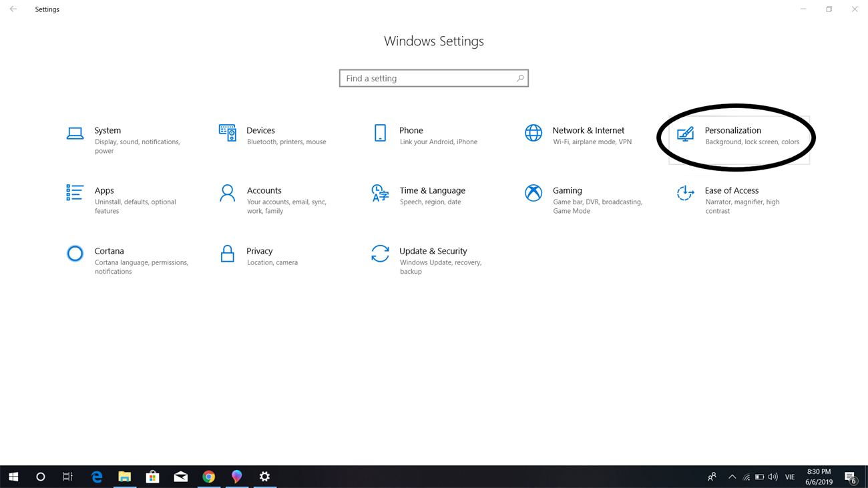Image resolution: width=868 pixels, height=488 pixels.
Task: Open the Mail app from the taskbar
Action: point(181,477)
